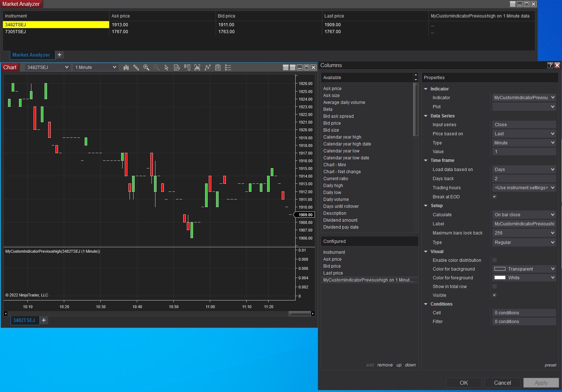This screenshot has height=392, width=562.
Task: Click the Transparent background color swatch
Action: [x=500, y=269]
